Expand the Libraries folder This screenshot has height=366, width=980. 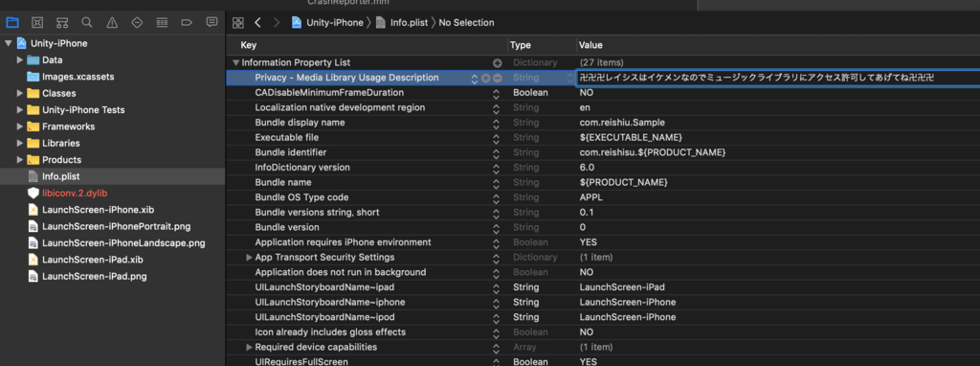pos(20,144)
